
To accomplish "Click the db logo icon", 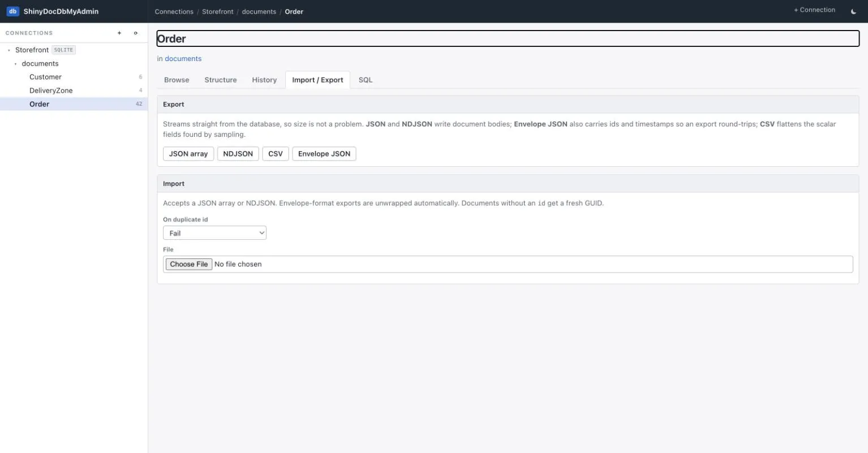I will click(12, 11).
